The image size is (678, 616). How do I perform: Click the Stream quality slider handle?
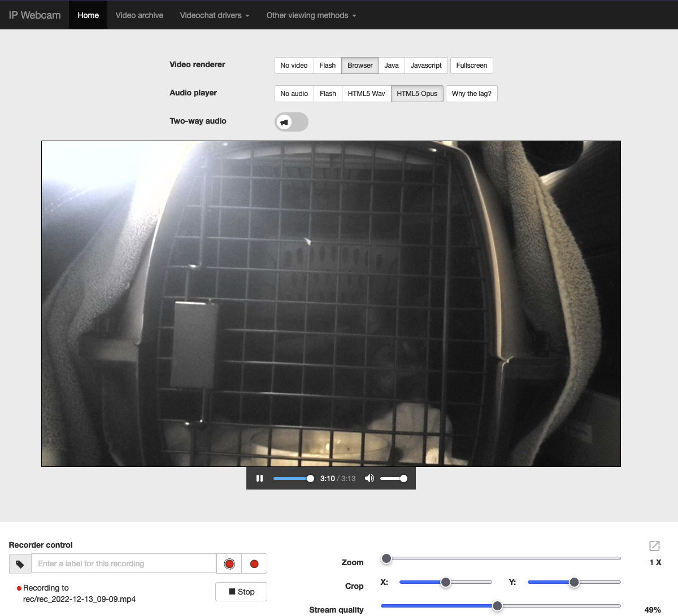click(497, 606)
